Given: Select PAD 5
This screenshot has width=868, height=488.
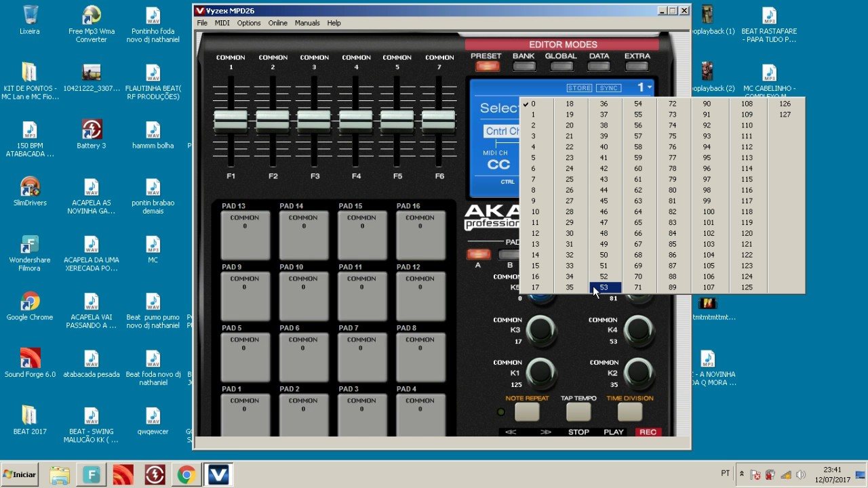Looking at the screenshot, I should tap(245, 357).
